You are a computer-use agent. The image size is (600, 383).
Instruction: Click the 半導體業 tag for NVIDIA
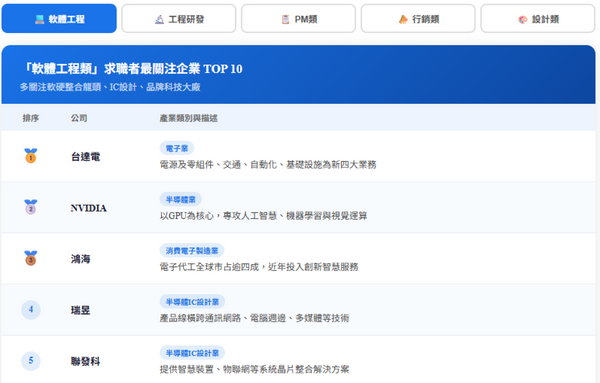181,199
